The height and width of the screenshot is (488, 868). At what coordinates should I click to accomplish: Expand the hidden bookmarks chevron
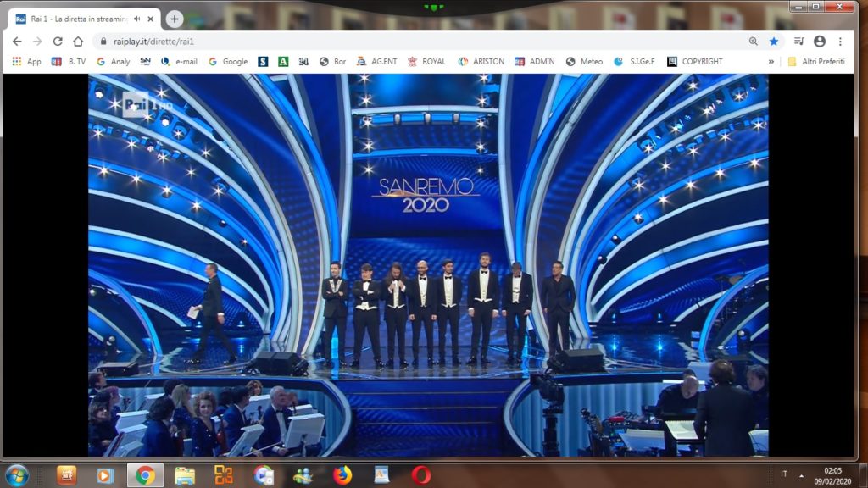pyautogui.click(x=771, y=62)
